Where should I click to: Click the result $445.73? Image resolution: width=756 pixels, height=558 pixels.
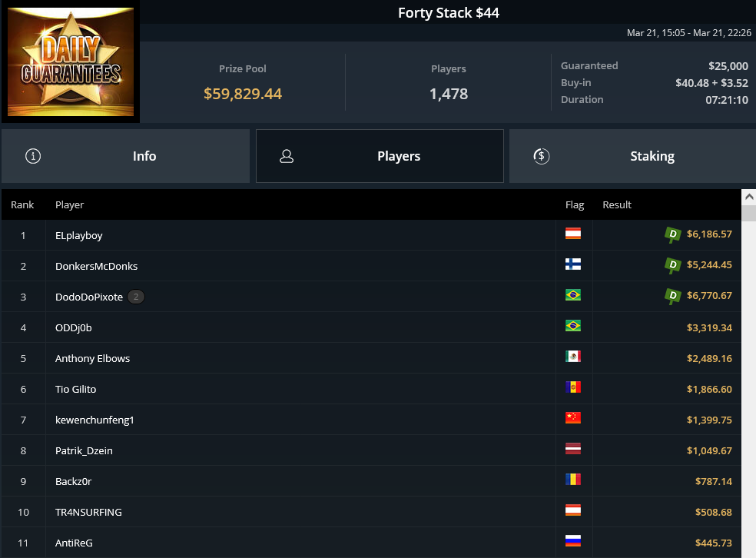coord(714,543)
